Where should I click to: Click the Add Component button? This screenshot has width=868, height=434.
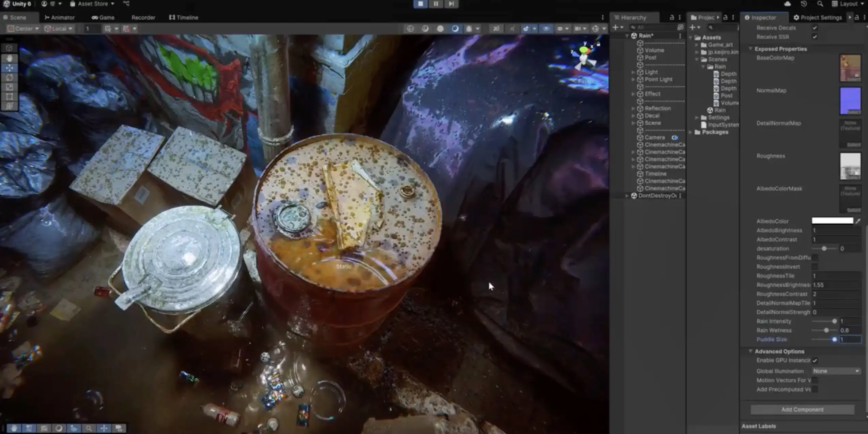tap(802, 409)
